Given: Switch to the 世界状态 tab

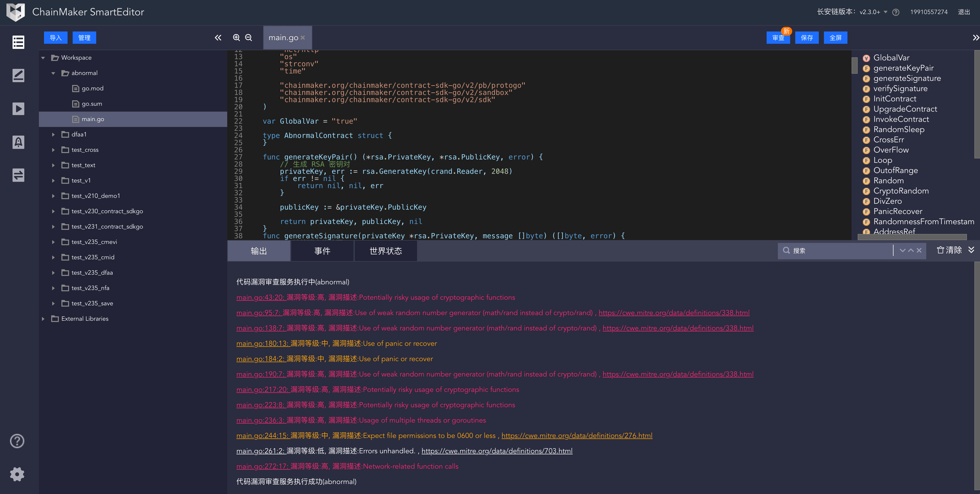Looking at the screenshot, I should pyautogui.click(x=385, y=251).
